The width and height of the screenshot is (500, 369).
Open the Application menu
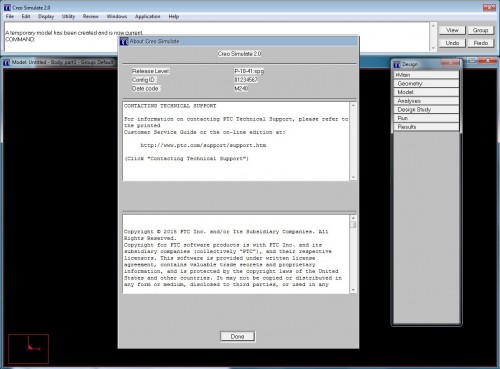pos(147,16)
